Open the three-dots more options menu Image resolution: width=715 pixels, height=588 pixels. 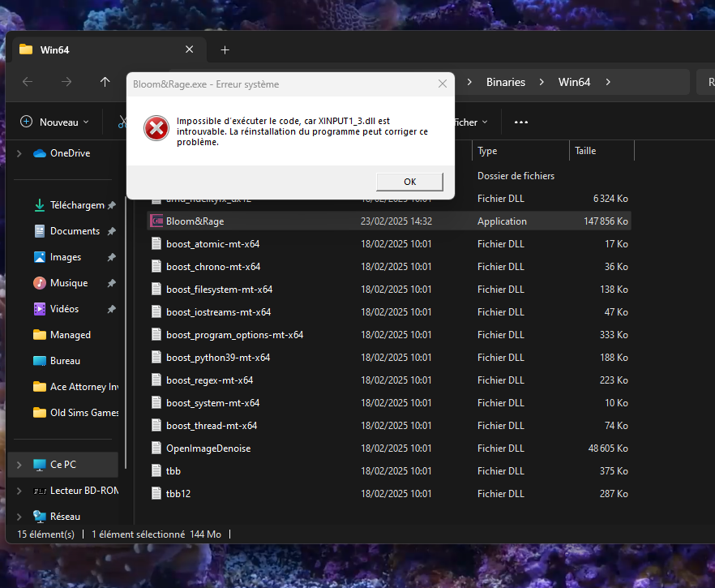520,122
